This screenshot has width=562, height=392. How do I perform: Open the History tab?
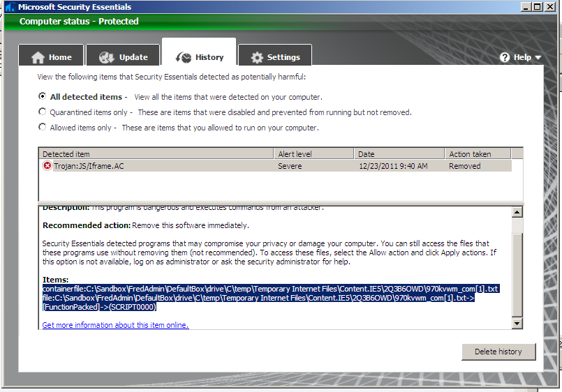199,52
